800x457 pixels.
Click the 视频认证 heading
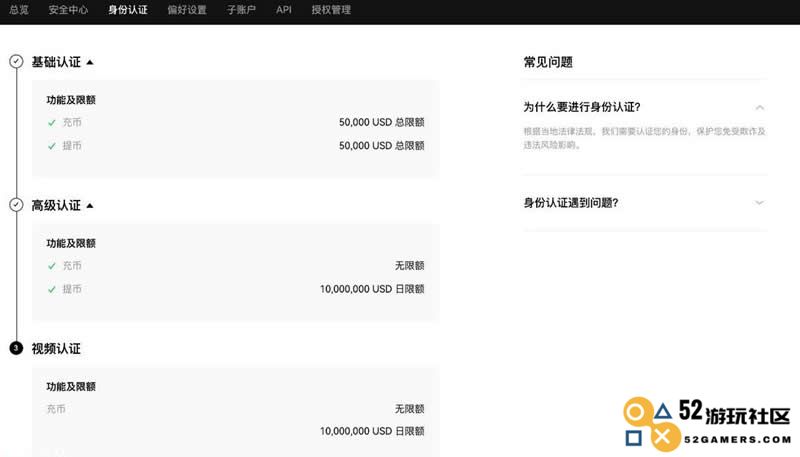pyautogui.click(x=56, y=349)
